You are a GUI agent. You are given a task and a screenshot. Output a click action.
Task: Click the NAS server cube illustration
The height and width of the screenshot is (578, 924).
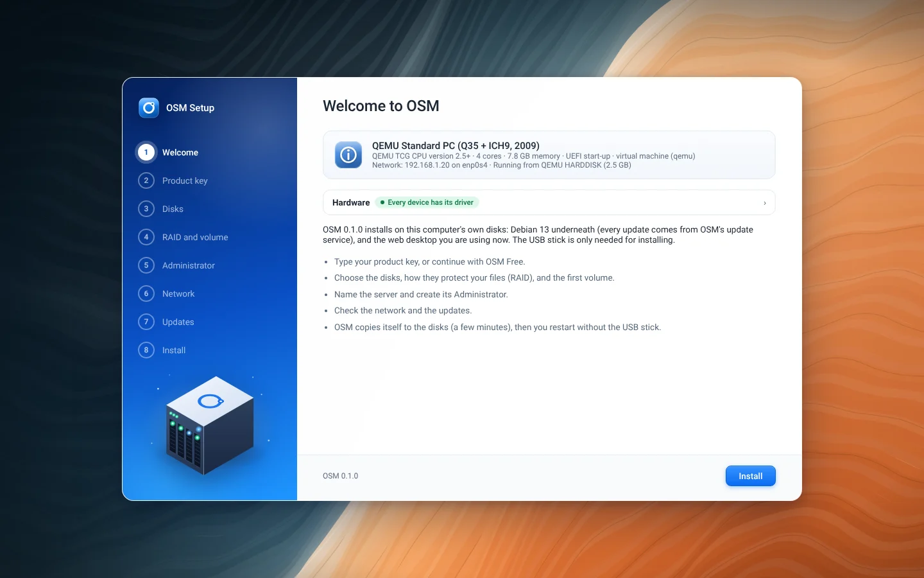210,426
